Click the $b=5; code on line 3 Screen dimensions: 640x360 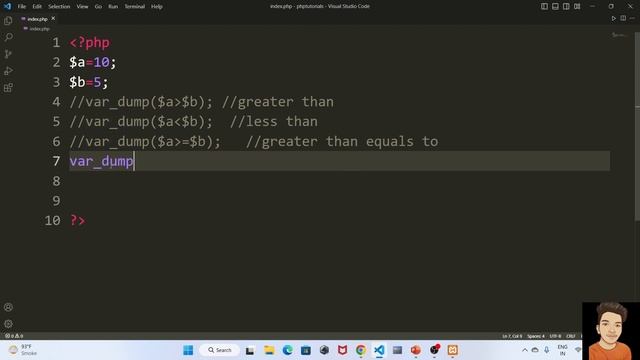[89, 82]
